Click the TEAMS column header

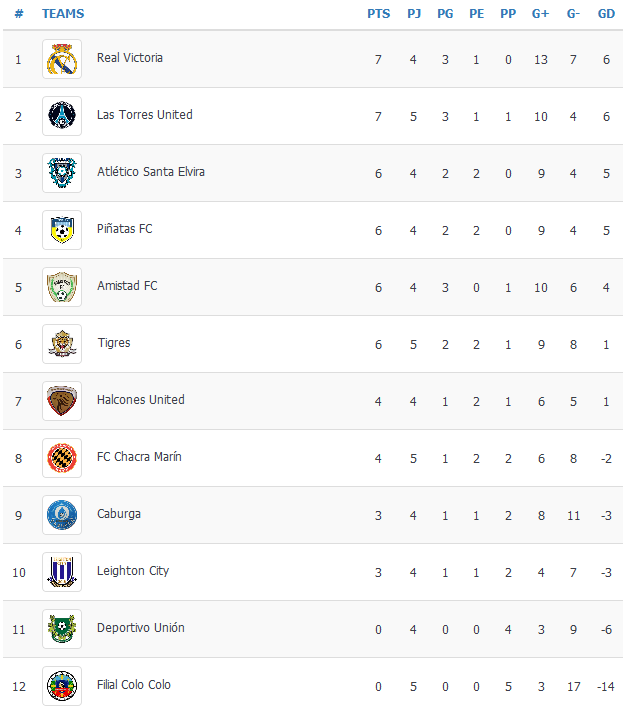coord(63,14)
